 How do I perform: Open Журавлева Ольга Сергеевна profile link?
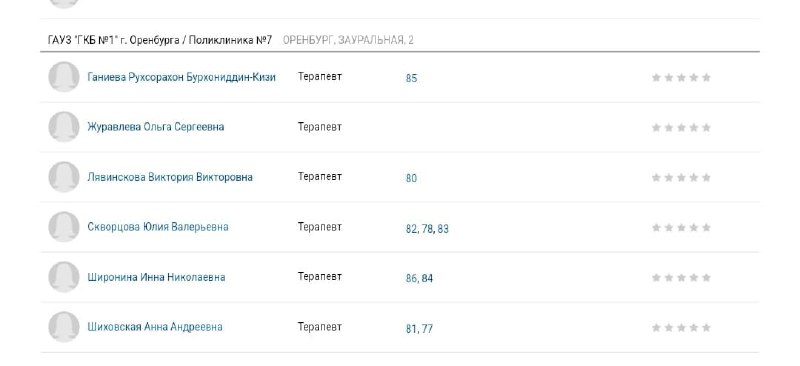[156, 127]
